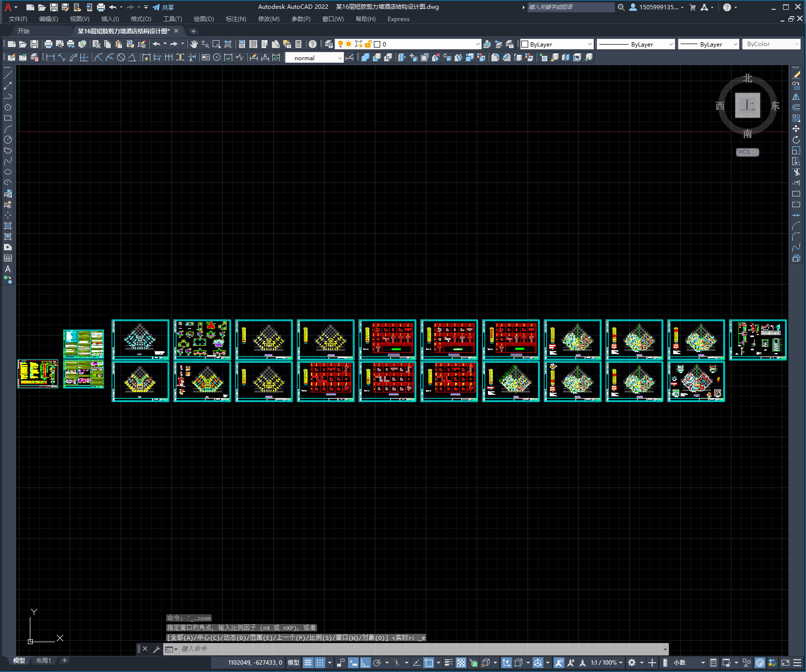
Task: Select the Linear dimension tool
Action: (x=50, y=57)
